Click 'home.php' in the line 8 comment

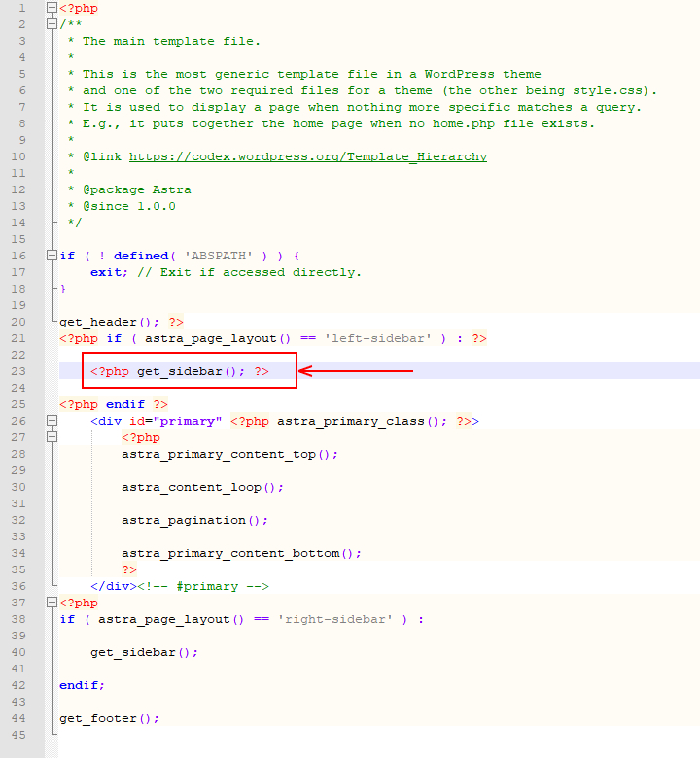tap(464, 123)
